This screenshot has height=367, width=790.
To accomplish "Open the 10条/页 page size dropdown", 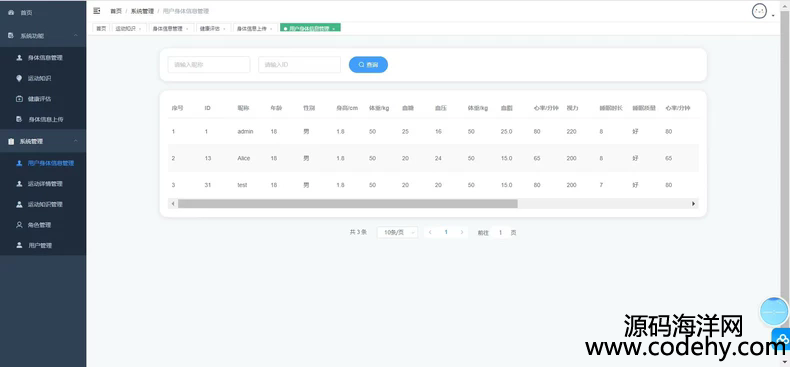I will pyautogui.click(x=397, y=232).
